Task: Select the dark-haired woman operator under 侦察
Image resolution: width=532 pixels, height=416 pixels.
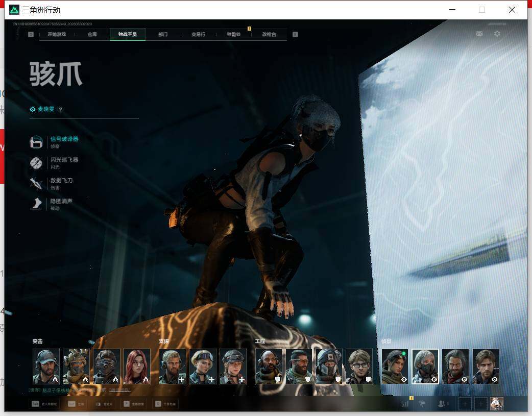Action: point(395,366)
